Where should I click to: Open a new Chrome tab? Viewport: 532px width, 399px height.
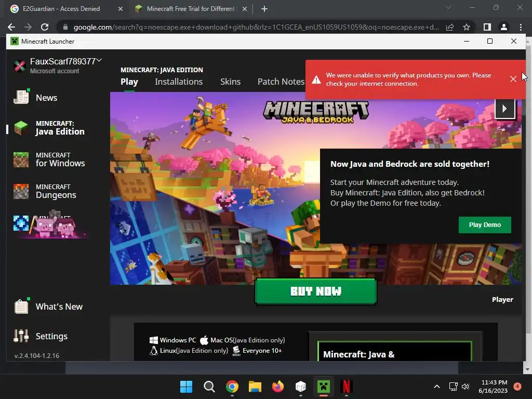pos(264,9)
